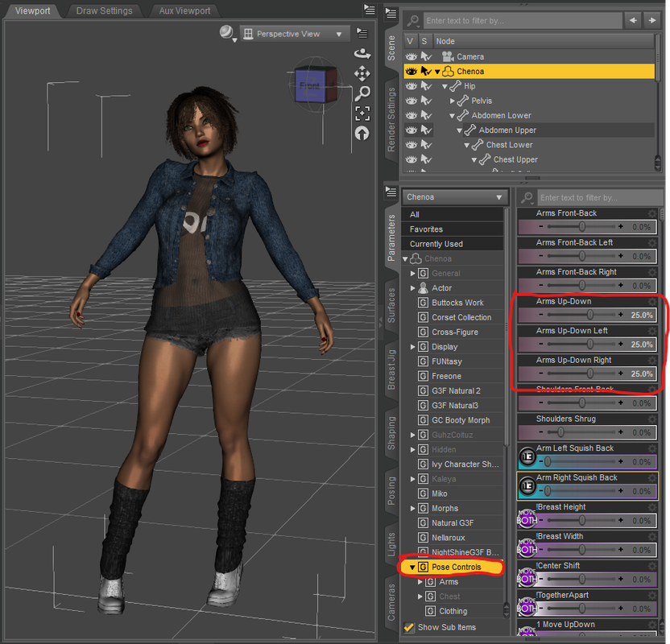Toggle selectability arrow for Chest Lower

[426, 145]
